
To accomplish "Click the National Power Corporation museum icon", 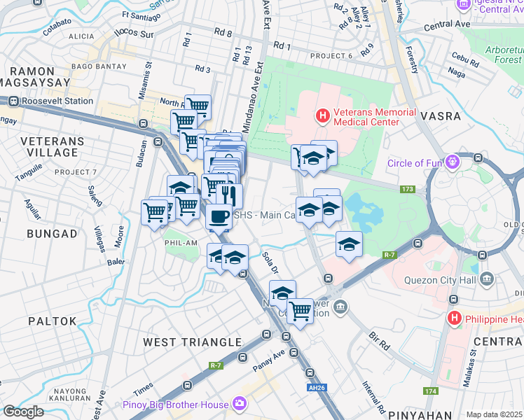I will 340,307.
